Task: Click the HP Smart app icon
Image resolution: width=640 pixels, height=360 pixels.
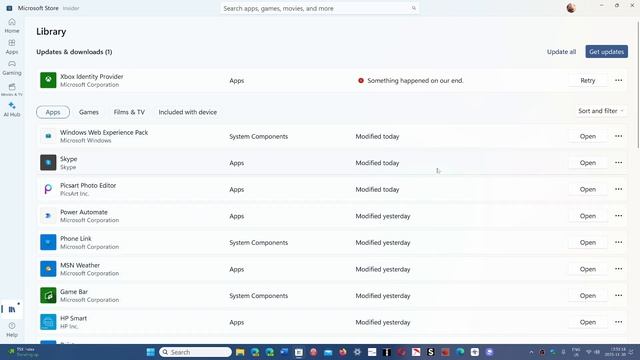Action: pyautogui.click(x=48, y=322)
